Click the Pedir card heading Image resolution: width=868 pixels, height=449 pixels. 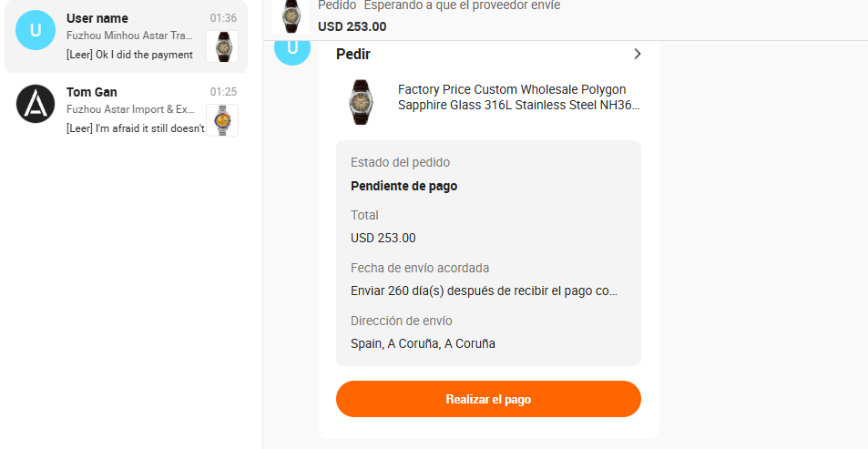tap(353, 54)
